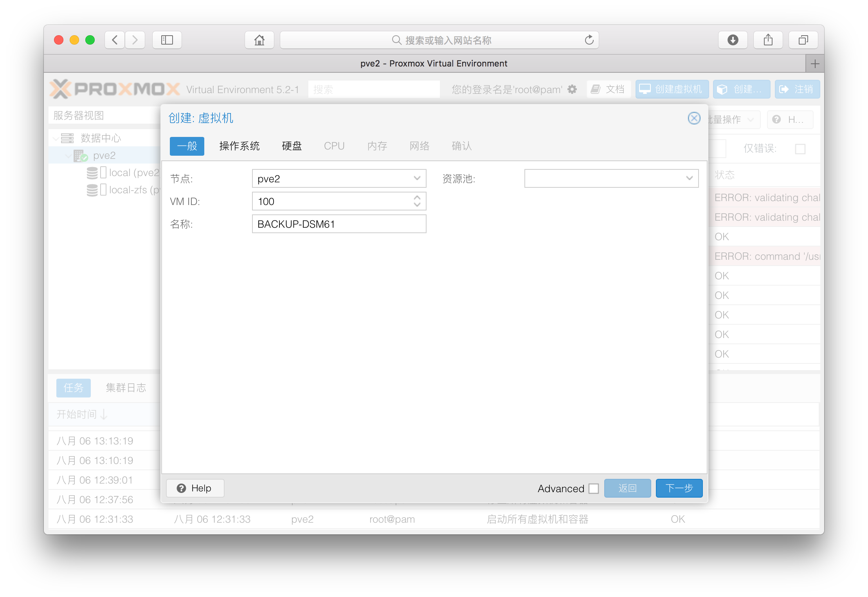The height and width of the screenshot is (597, 868).
Task: Click the local storage database icon
Action: [92, 173]
